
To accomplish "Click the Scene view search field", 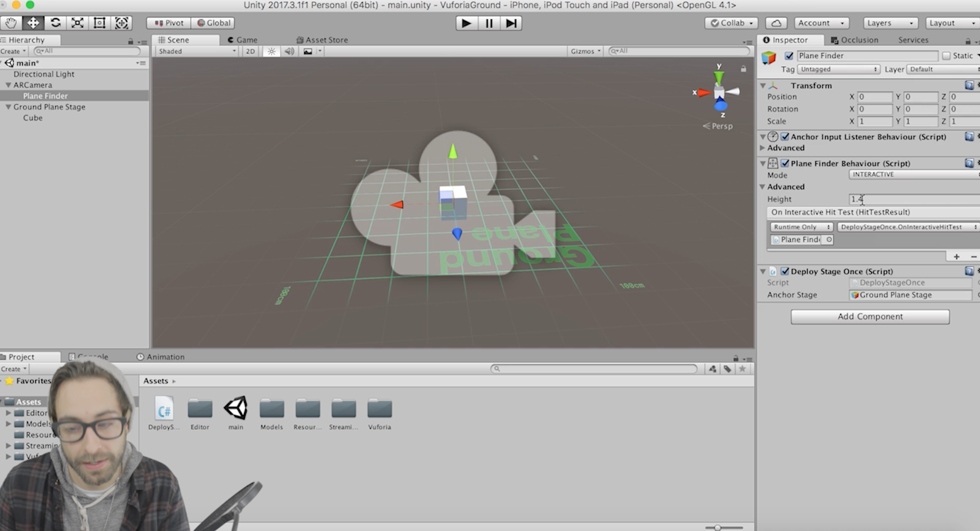I will coord(679,51).
